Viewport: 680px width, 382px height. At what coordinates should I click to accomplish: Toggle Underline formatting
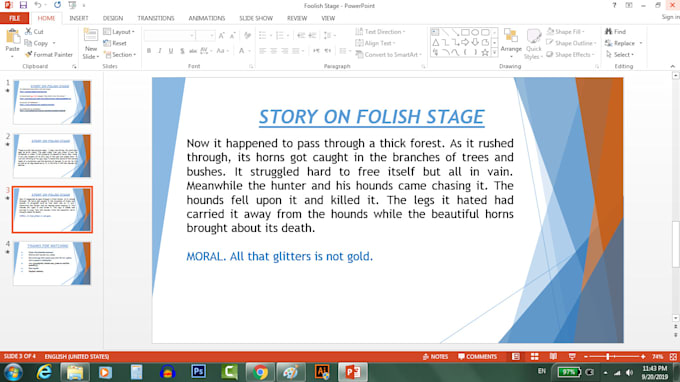coord(171,51)
